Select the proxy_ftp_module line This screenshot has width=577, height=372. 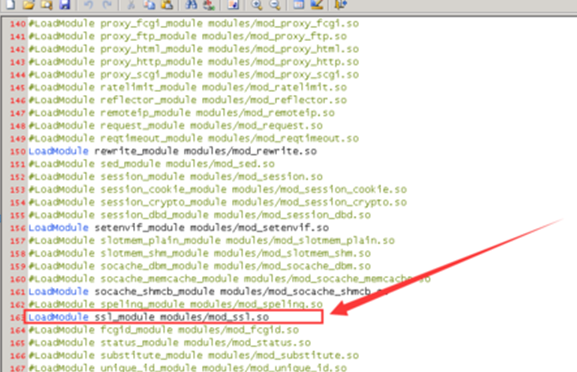tap(188, 36)
